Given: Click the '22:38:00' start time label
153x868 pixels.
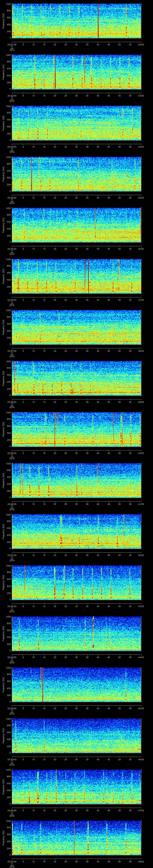Looking at the screenshot, I should (12, 402).
